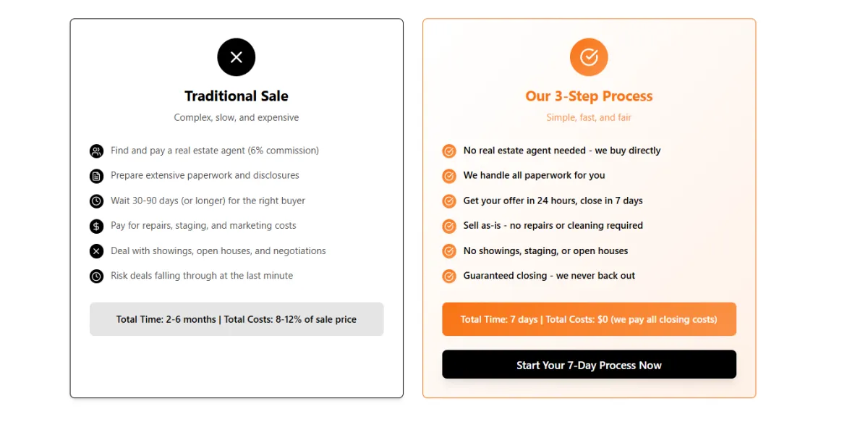Click the check icon beside Get your offer in 24 hours
This screenshot has height=430, width=868.
(449, 201)
